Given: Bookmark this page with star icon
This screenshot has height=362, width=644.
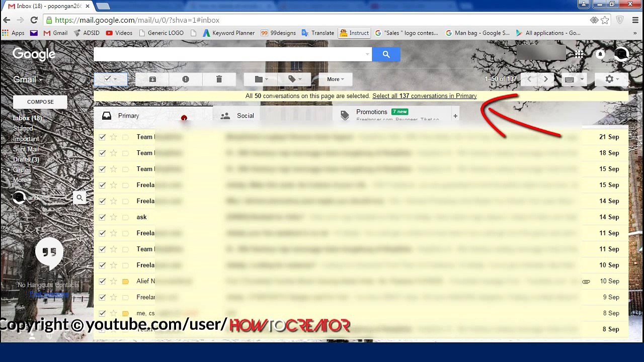Looking at the screenshot, I should (605, 20).
